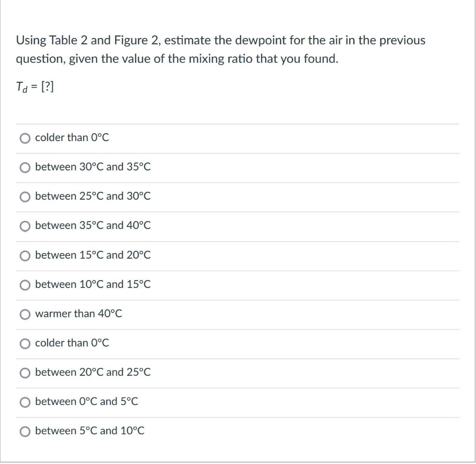Click the 'between 35°C and 40°C' answer text
The height and width of the screenshot is (464, 476).
tap(93, 226)
